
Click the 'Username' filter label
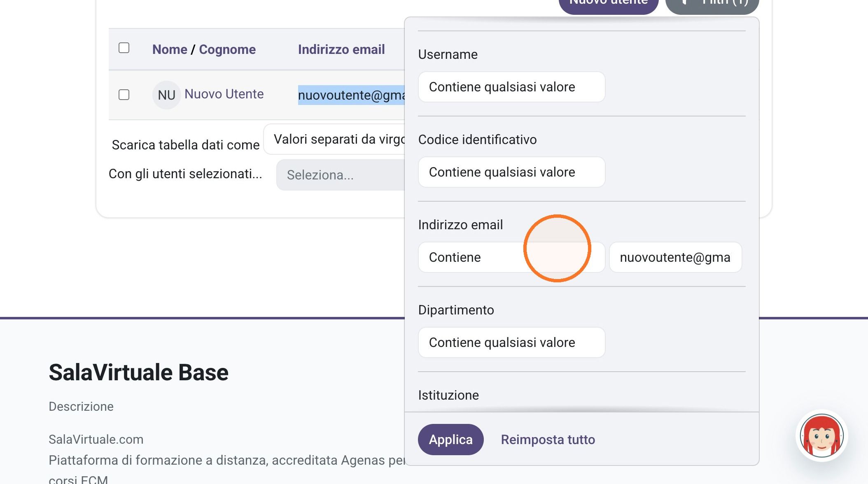point(448,54)
